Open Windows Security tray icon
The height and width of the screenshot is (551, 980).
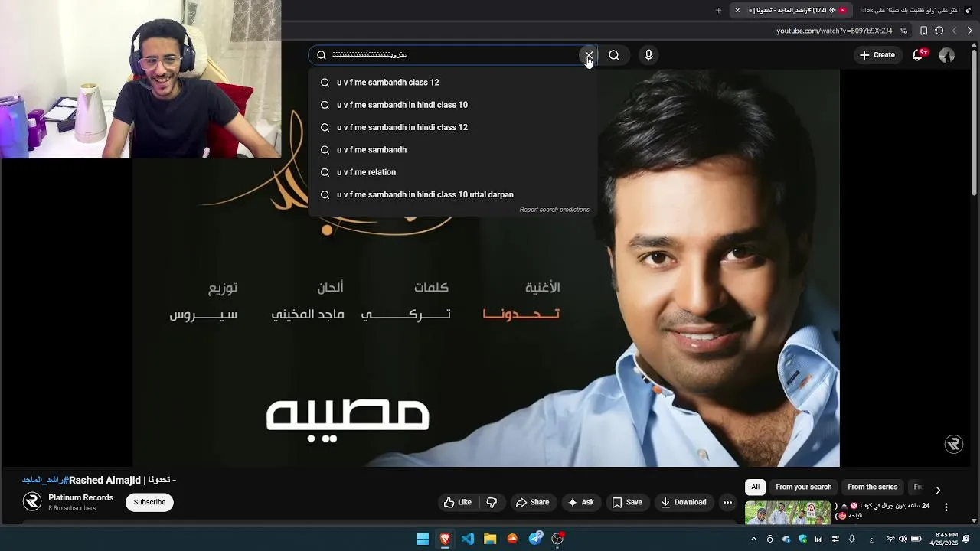pyautogui.click(x=803, y=539)
